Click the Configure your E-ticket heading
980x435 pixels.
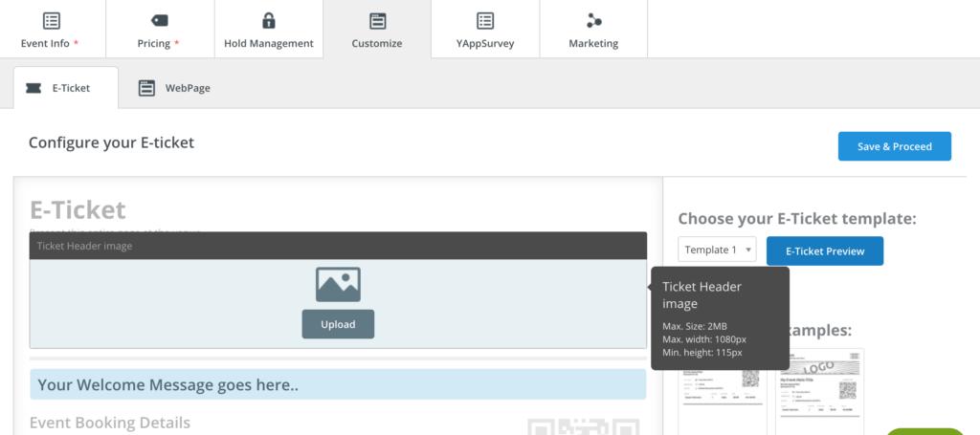point(111,142)
